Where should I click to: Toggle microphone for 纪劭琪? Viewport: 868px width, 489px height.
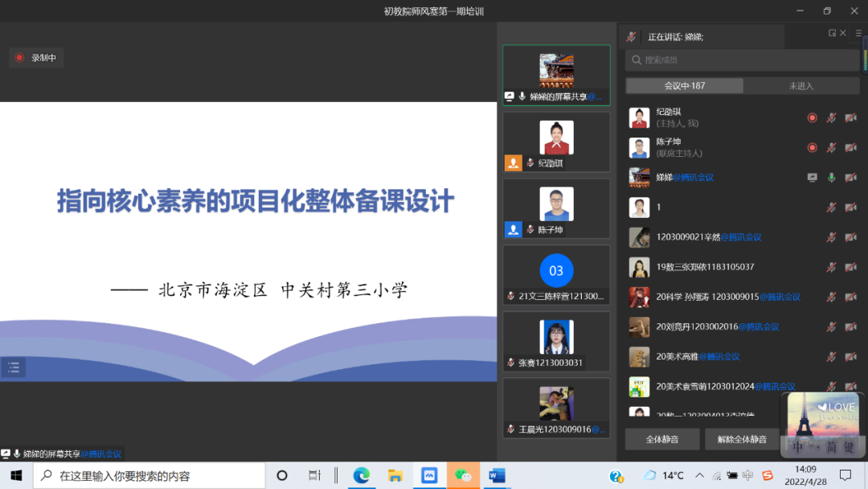832,117
